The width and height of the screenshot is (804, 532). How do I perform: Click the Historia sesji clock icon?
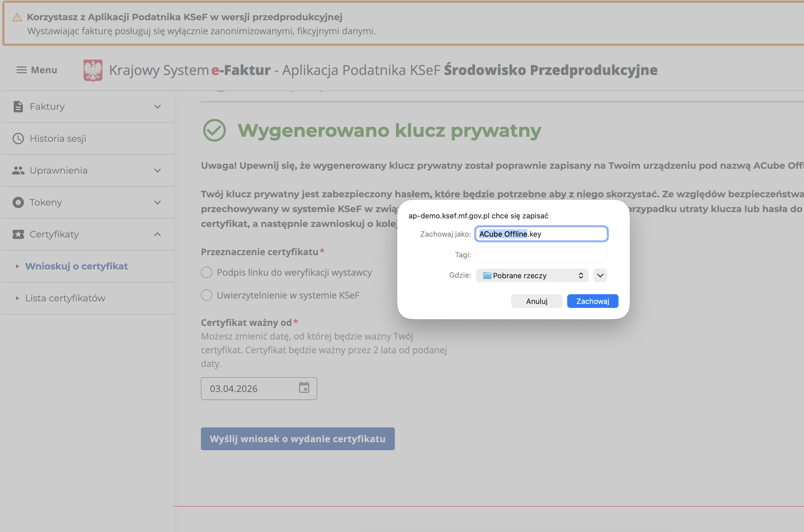tap(18, 139)
